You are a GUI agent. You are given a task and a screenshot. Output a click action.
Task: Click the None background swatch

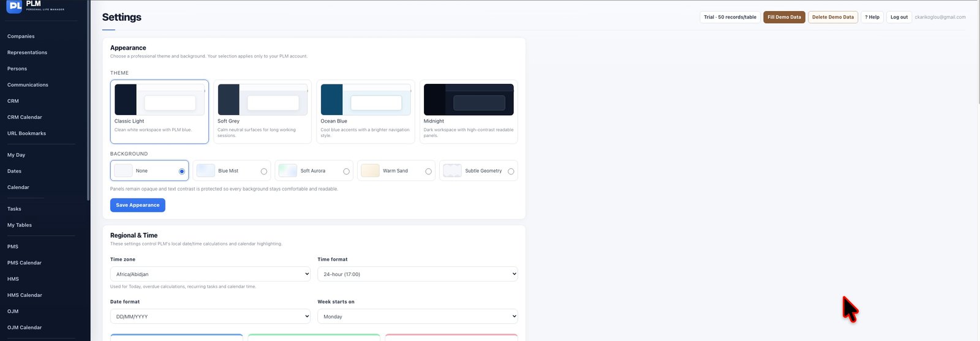[x=123, y=171]
